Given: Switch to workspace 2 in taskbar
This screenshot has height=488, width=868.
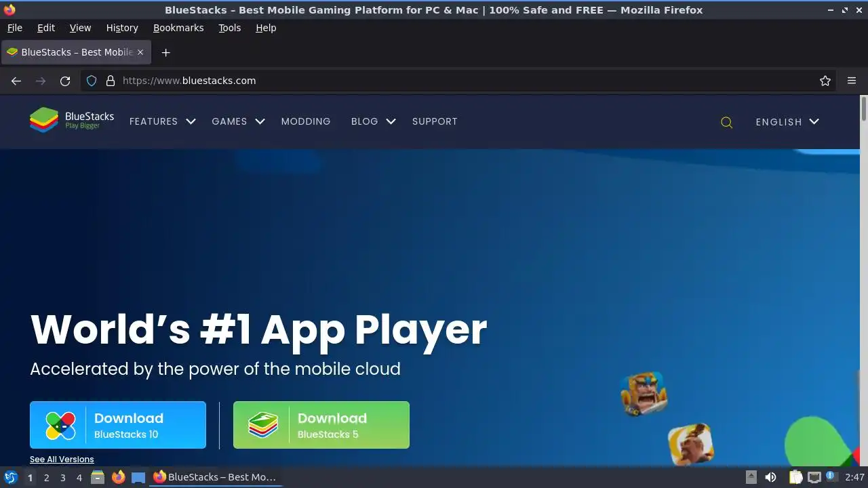Looking at the screenshot, I should click(46, 477).
